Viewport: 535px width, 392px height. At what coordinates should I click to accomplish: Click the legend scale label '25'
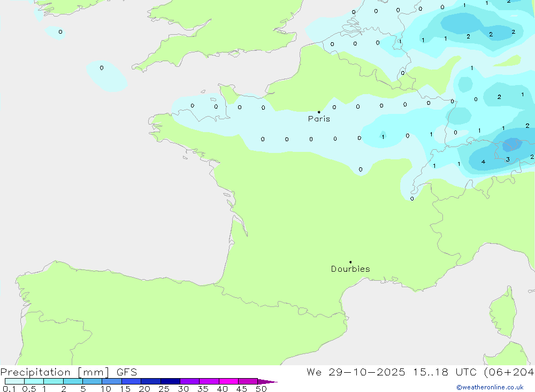(164, 389)
